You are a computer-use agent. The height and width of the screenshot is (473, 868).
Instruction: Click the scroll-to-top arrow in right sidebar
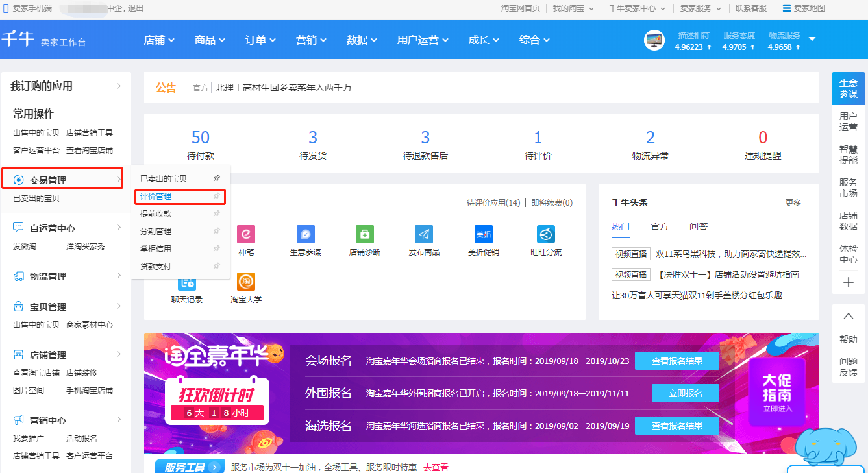click(x=848, y=317)
